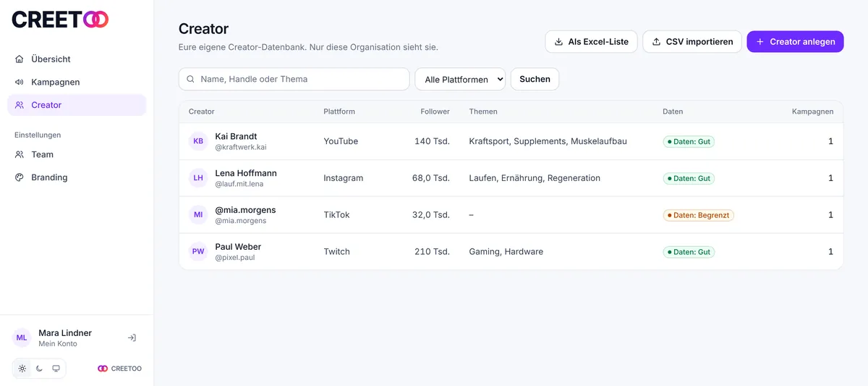The image size is (868, 386).
Task: Click the people icon beside Team
Action: 20,154
